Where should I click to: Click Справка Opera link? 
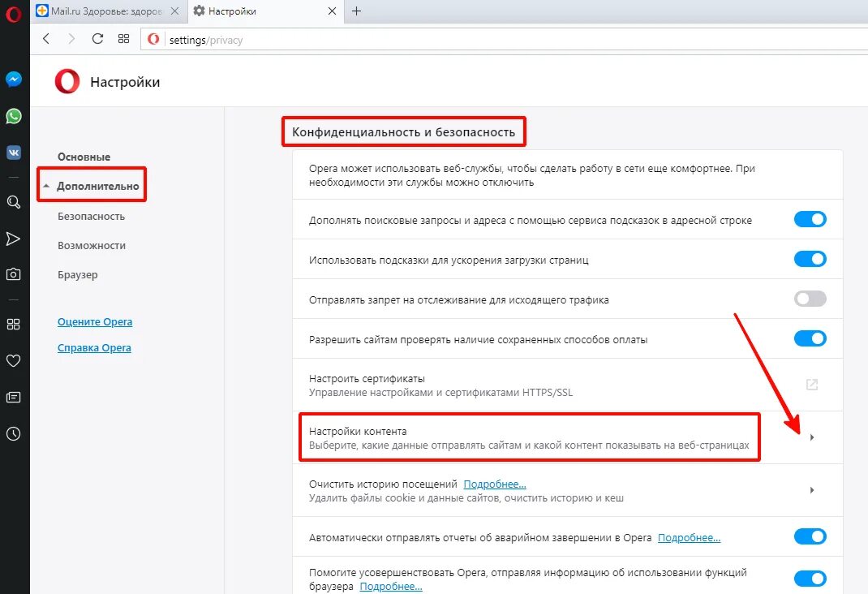click(94, 347)
